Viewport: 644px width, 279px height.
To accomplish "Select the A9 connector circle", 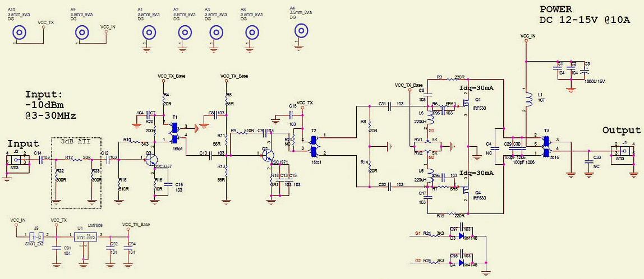I will coord(83,33).
